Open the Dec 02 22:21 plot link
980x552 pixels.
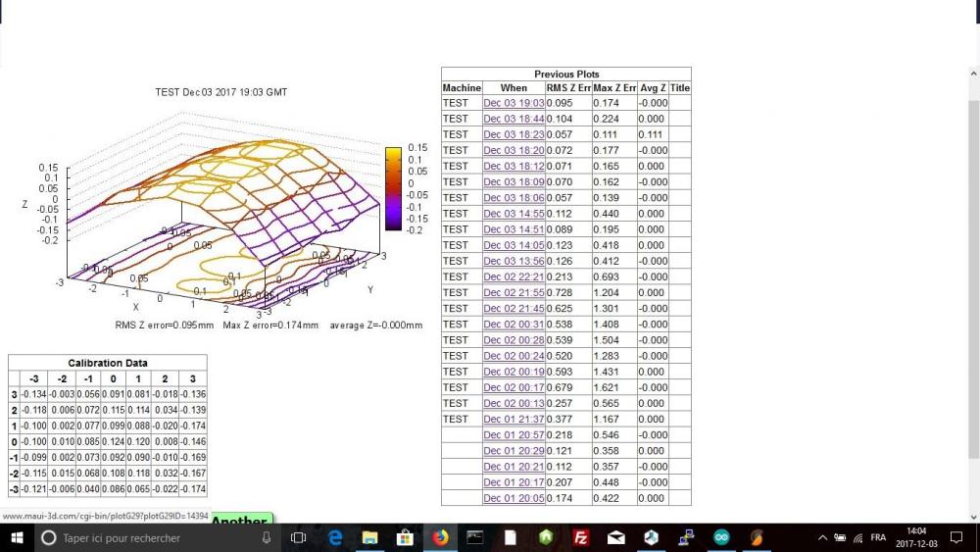point(514,276)
